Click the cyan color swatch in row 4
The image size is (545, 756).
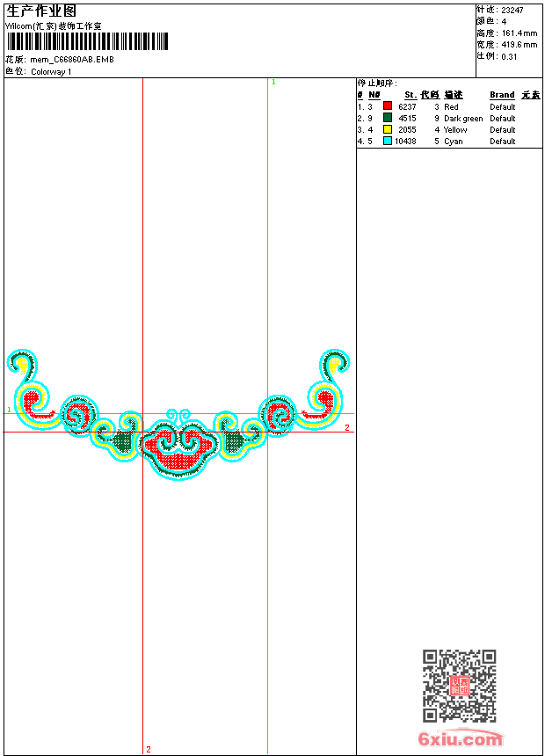[388, 141]
